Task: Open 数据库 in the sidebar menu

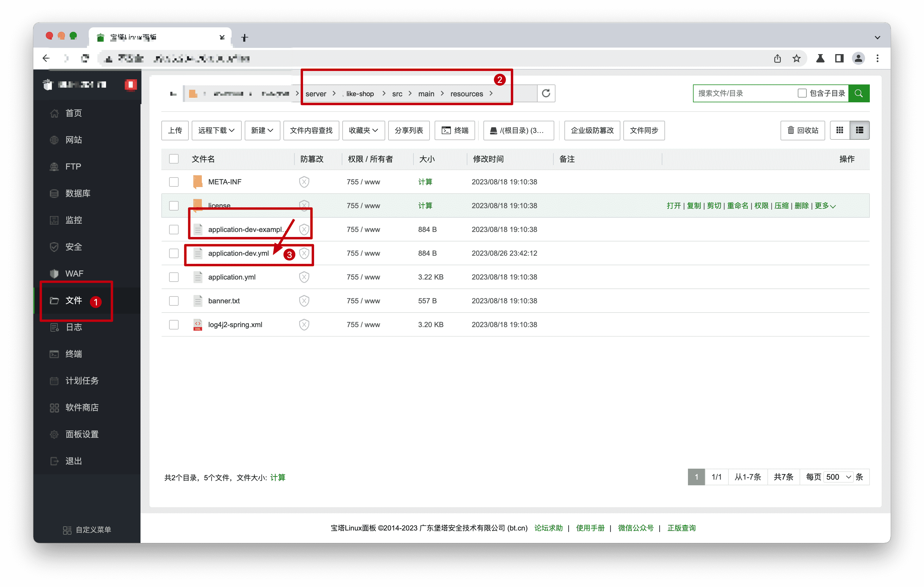Action: 78,193
